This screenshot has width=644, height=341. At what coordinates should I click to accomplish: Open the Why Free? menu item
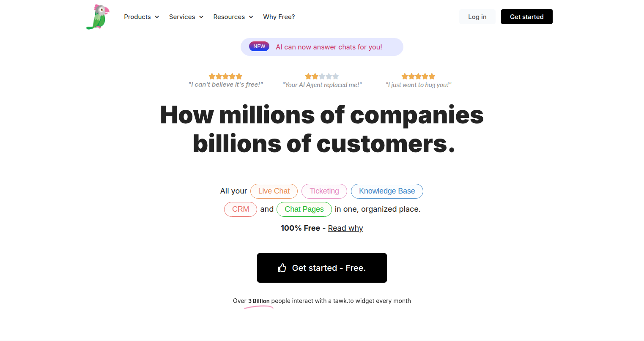click(279, 17)
